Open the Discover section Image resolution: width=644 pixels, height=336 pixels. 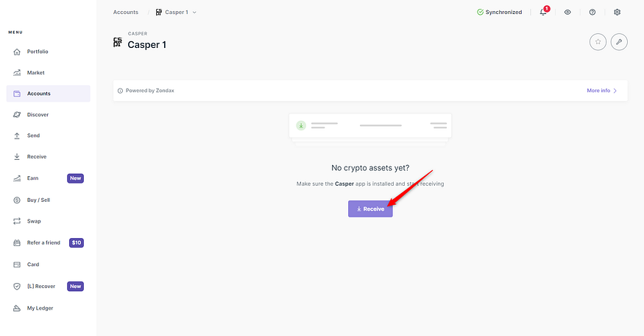(38, 115)
